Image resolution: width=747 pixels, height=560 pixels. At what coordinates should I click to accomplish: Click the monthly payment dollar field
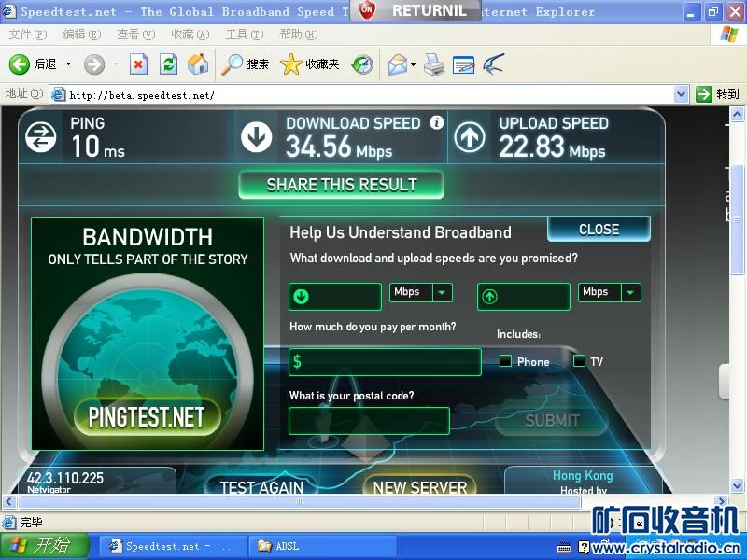pyautogui.click(x=385, y=362)
